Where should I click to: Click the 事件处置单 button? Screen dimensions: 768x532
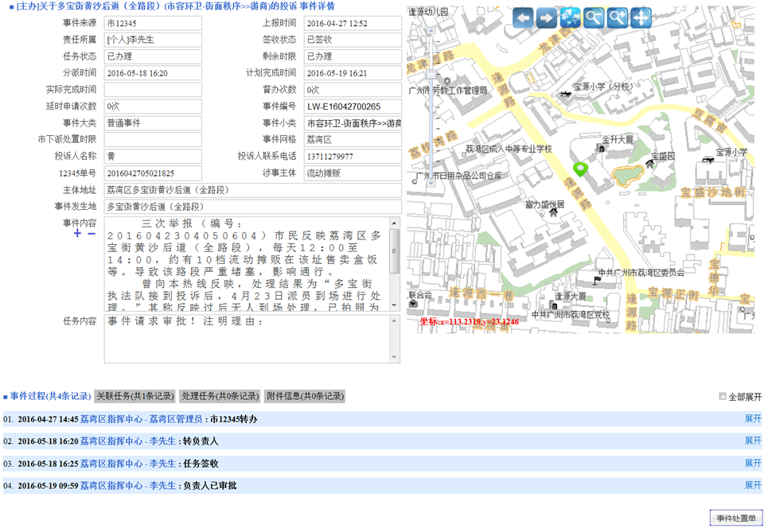tap(736, 518)
